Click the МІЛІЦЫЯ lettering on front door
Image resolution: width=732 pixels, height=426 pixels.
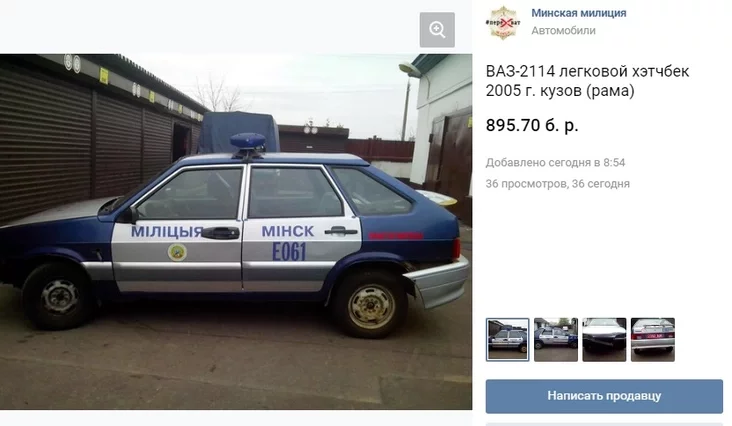click(x=167, y=231)
